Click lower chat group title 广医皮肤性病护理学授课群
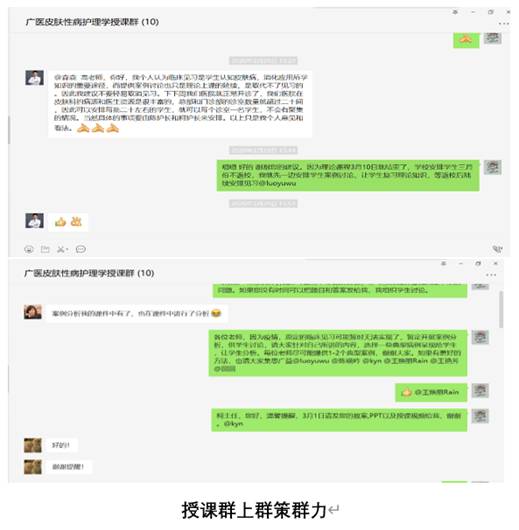Image resolution: width=519 pixels, height=530 pixels. pyautogui.click(x=79, y=273)
